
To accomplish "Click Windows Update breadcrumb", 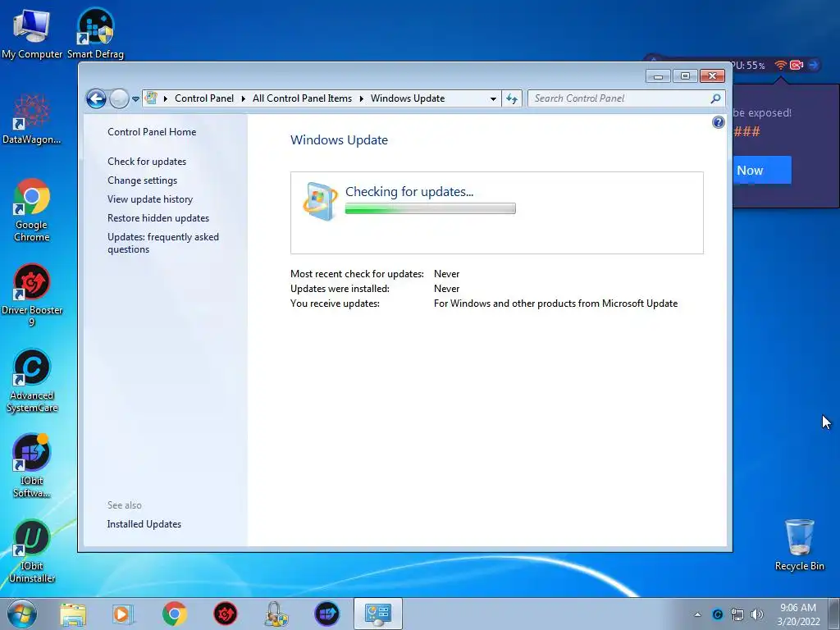I will tap(408, 98).
